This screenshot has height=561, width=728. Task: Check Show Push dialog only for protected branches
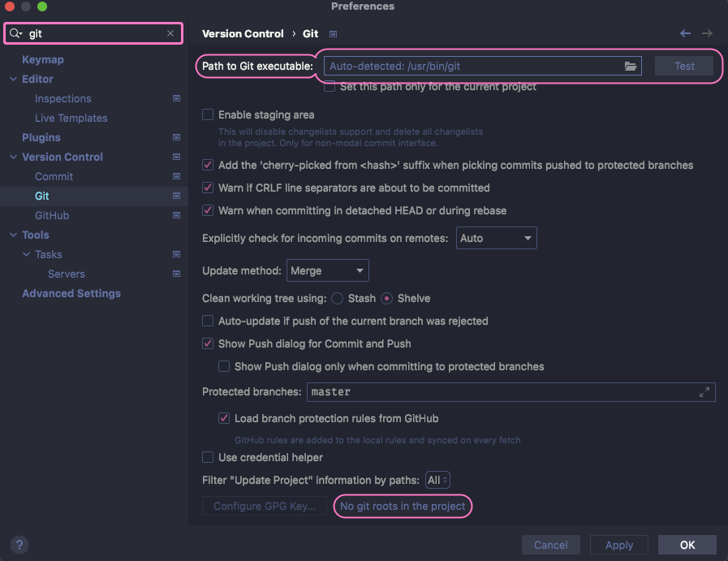[224, 366]
